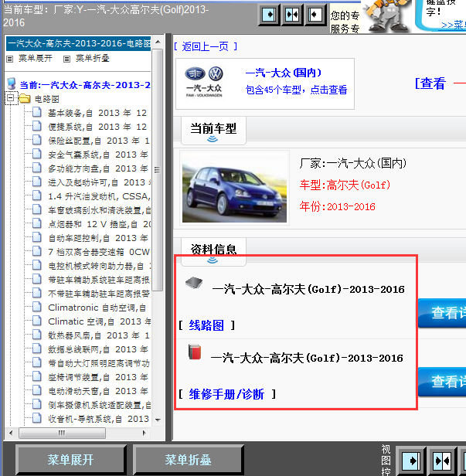Image resolution: width=466 pixels, height=476 pixels.
Task: Click the red book icon for repair manual
Action: point(195,352)
